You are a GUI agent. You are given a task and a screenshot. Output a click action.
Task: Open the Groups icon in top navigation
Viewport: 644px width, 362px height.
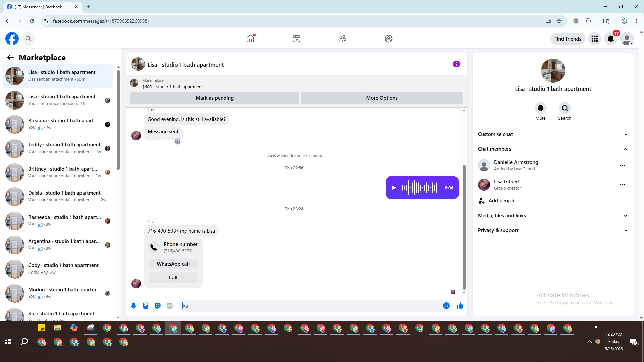389,39
